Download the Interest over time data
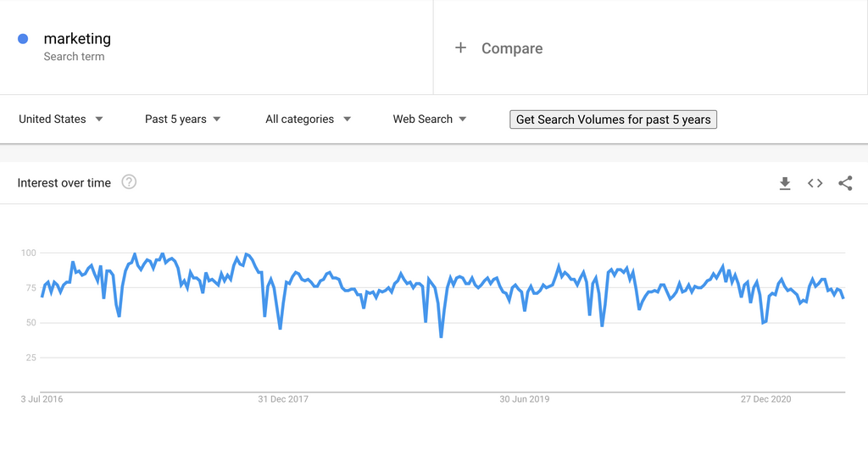The height and width of the screenshot is (450, 868). pos(785,183)
